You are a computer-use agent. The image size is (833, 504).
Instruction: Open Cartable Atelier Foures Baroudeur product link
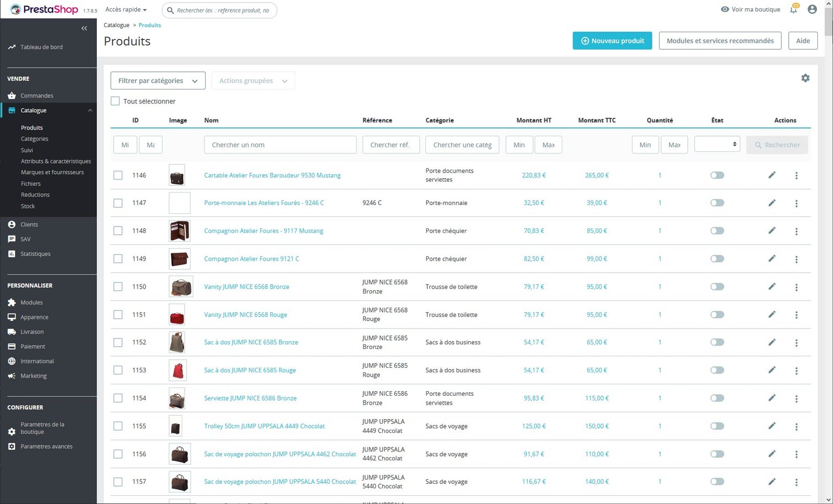272,175
